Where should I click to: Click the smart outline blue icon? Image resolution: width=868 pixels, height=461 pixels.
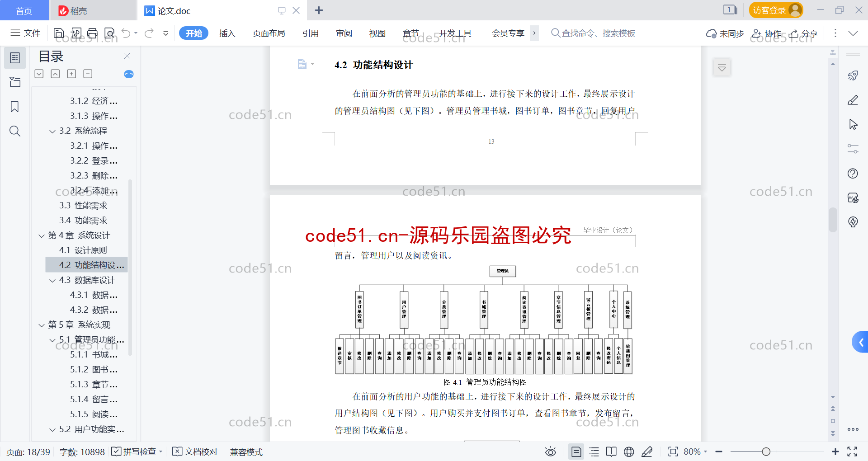coord(129,74)
